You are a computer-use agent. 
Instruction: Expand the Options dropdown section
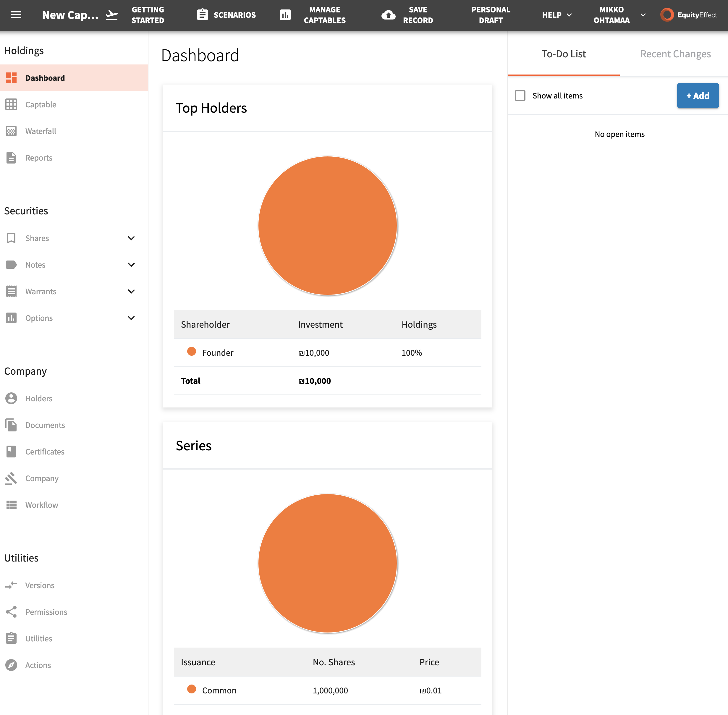click(x=131, y=318)
